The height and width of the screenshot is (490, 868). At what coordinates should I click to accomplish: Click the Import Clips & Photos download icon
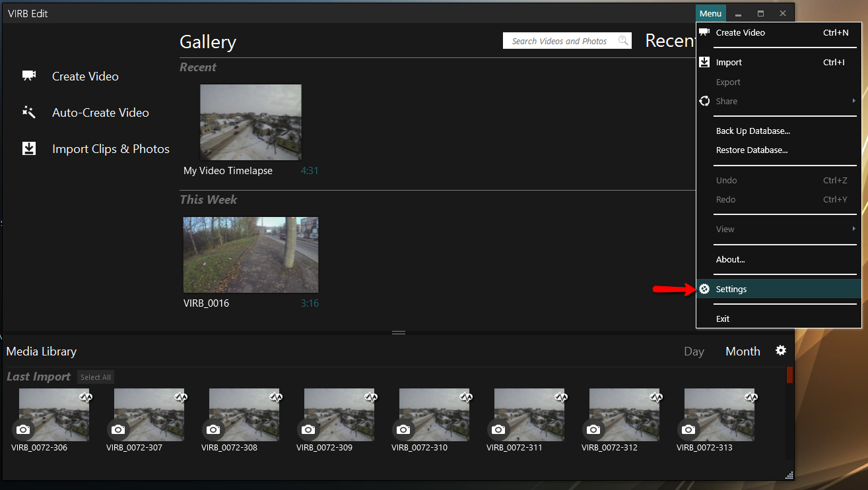[x=28, y=149]
